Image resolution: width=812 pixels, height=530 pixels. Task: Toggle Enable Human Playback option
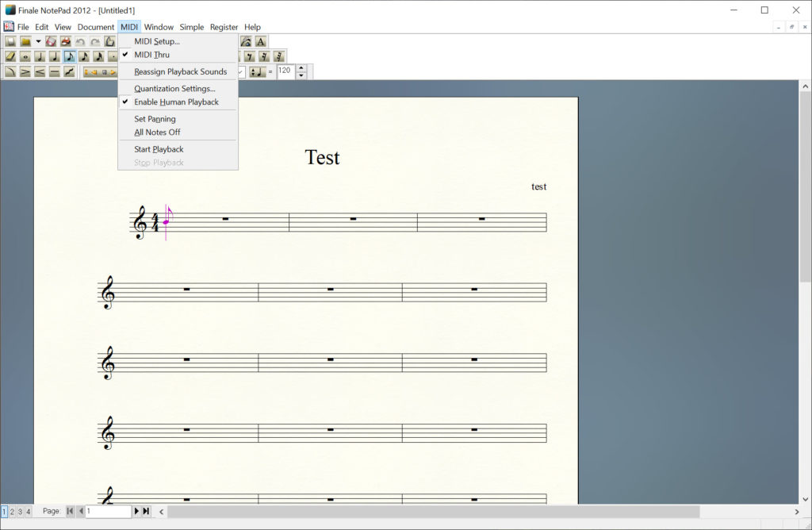pyautogui.click(x=178, y=102)
